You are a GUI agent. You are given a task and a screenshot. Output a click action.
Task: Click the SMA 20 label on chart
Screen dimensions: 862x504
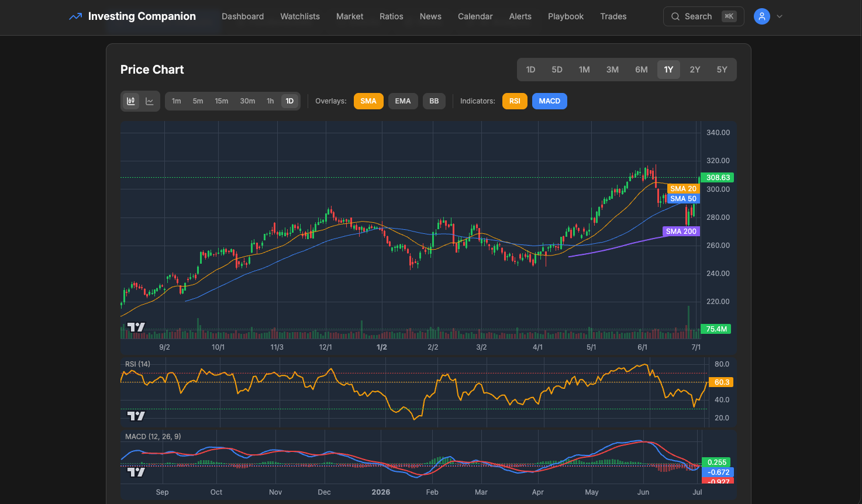[683, 189]
